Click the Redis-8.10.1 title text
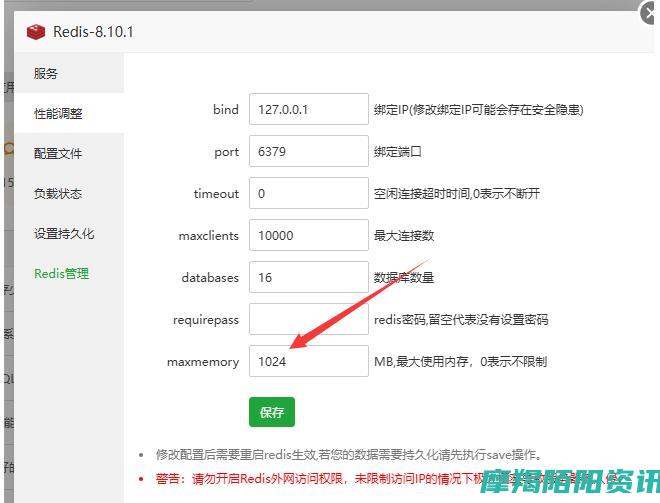This screenshot has width=660, height=503. [x=93, y=32]
